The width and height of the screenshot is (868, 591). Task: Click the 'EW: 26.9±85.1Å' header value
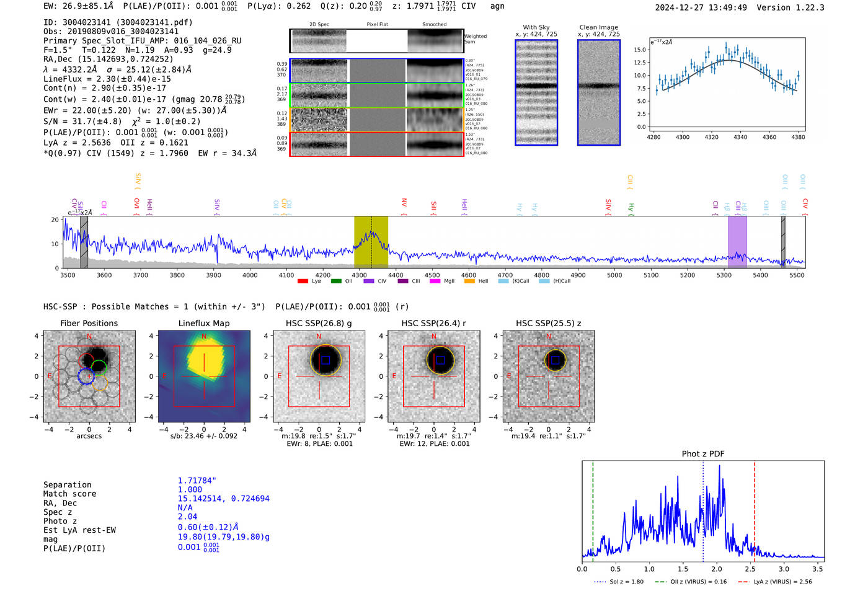click(x=79, y=6)
